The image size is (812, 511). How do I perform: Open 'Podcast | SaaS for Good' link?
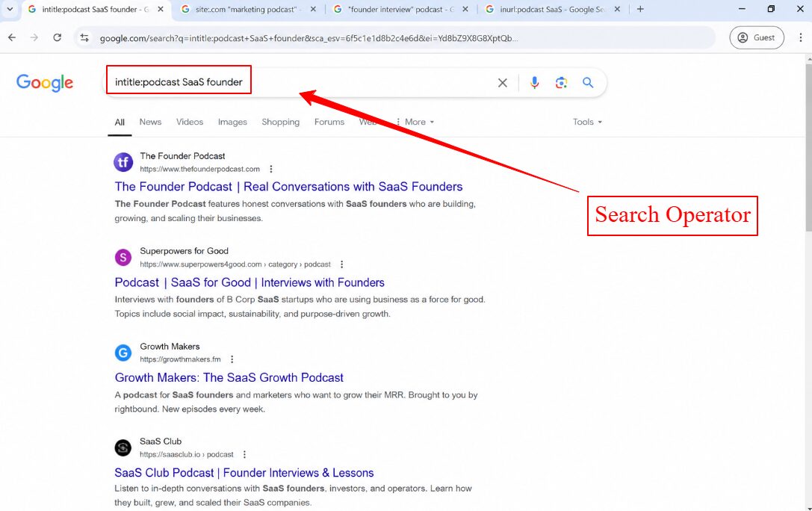tap(250, 282)
